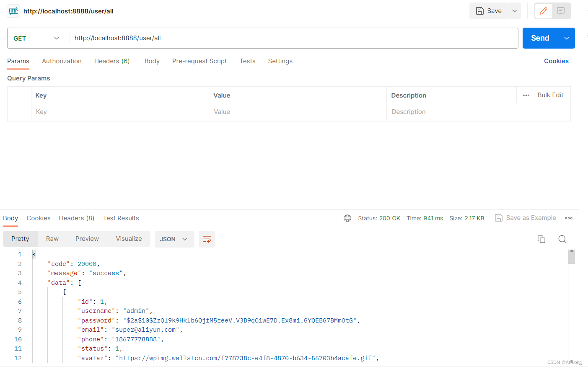Open the Bulk Edit params icon menu
588x369 pixels.
(x=526, y=95)
